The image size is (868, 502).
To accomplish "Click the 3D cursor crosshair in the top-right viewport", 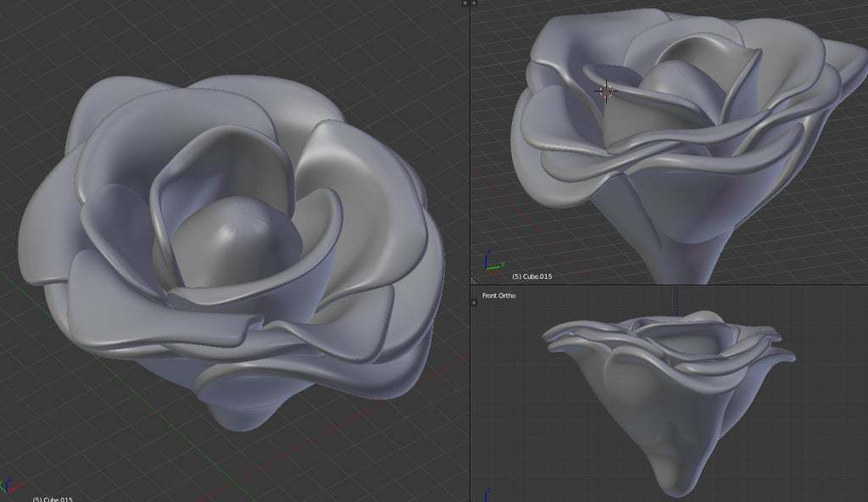I will [x=606, y=90].
